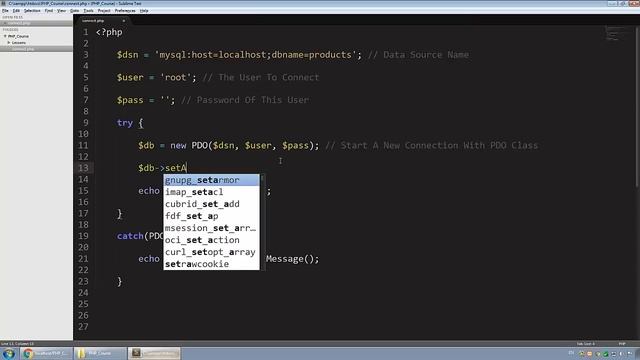Open the File menu

click(5, 11)
